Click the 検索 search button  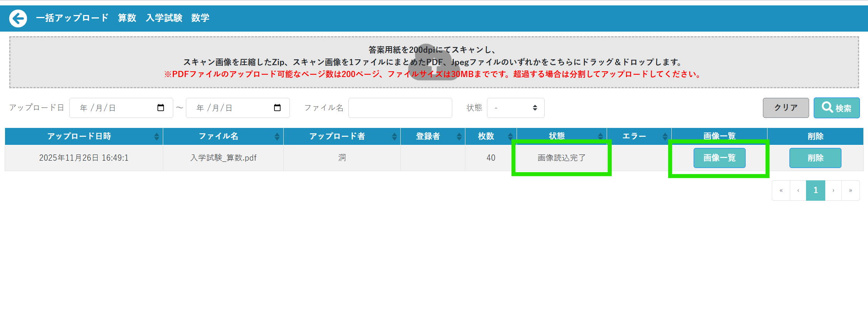coord(836,108)
